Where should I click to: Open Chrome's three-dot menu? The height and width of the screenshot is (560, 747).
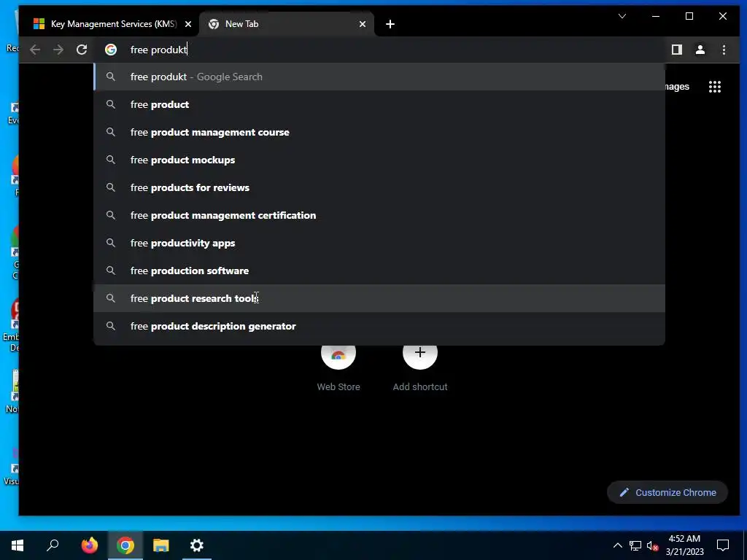[724, 50]
